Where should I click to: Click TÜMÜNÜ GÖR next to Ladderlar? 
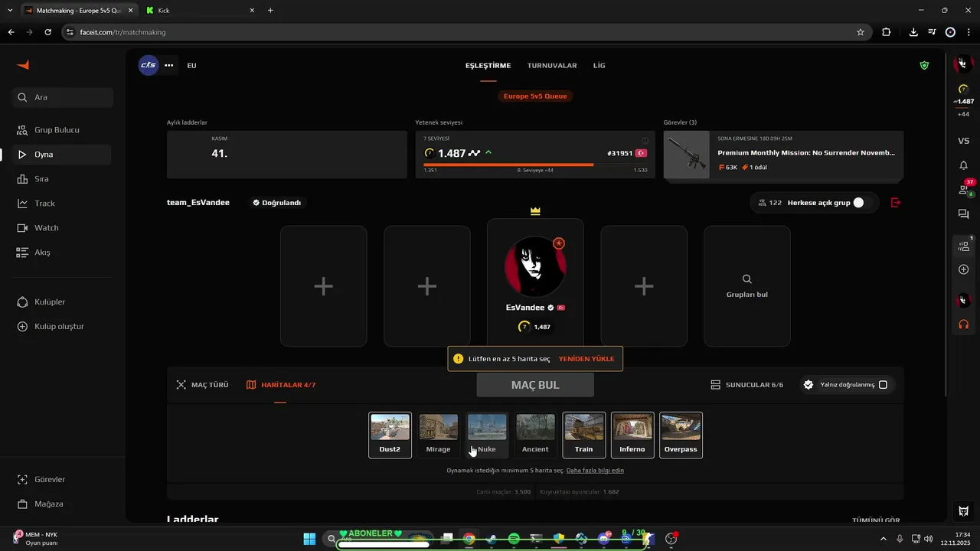(x=876, y=520)
